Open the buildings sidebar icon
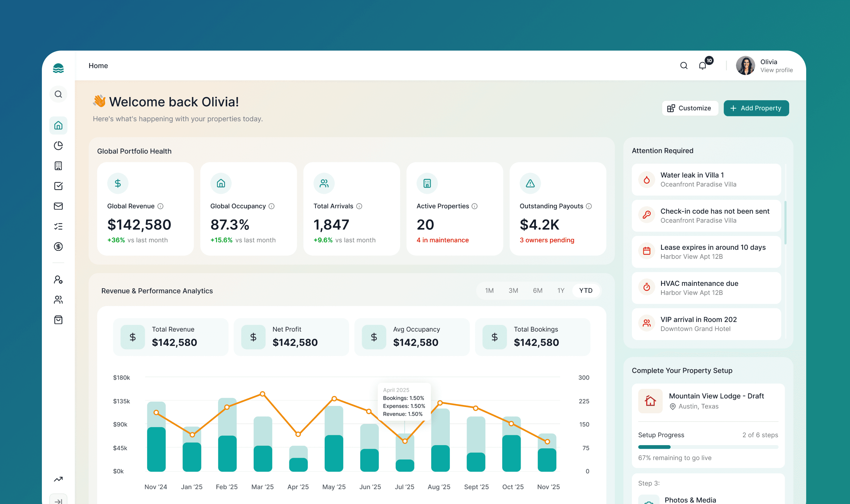The image size is (850, 504). [x=58, y=166]
